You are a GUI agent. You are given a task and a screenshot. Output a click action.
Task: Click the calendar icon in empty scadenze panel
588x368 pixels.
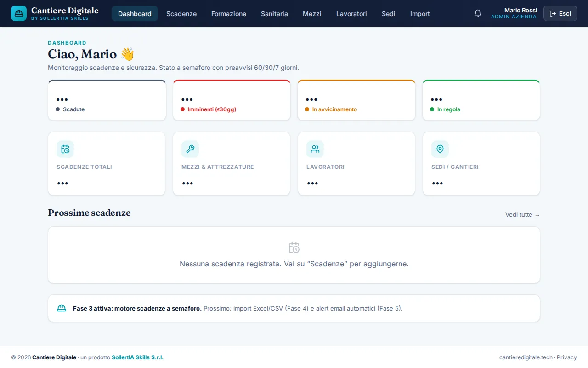pos(294,247)
